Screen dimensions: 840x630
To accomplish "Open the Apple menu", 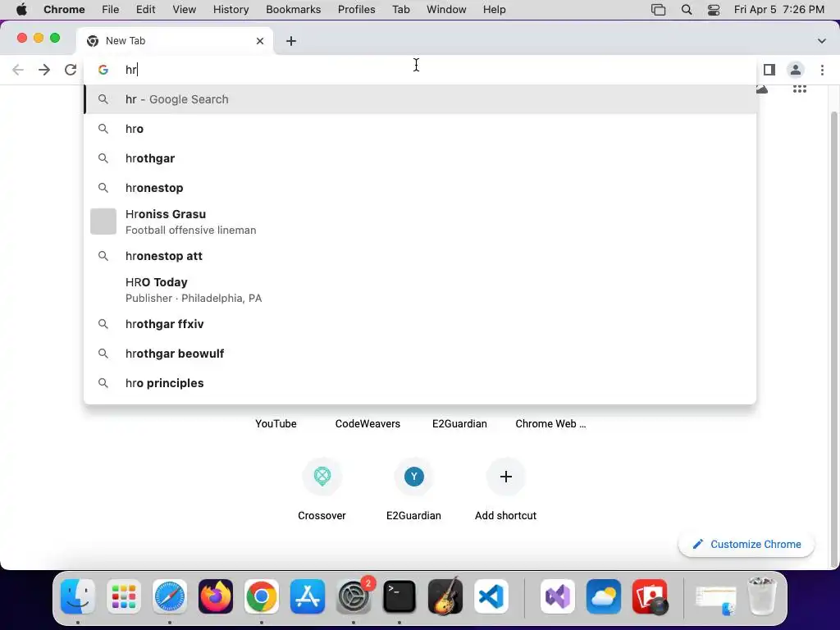I will point(21,10).
